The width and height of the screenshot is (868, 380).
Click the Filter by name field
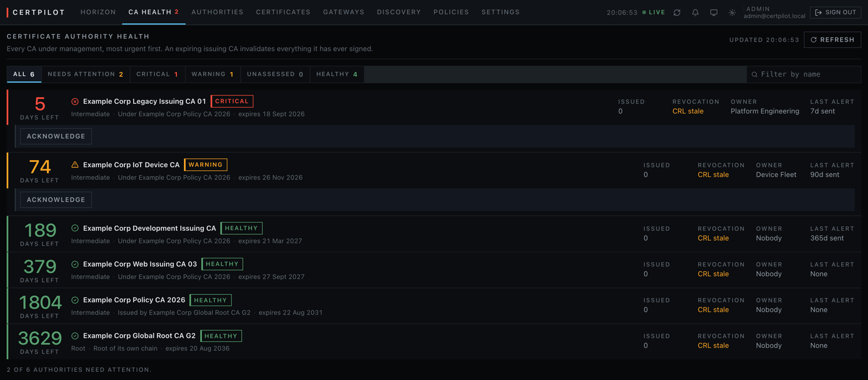804,74
